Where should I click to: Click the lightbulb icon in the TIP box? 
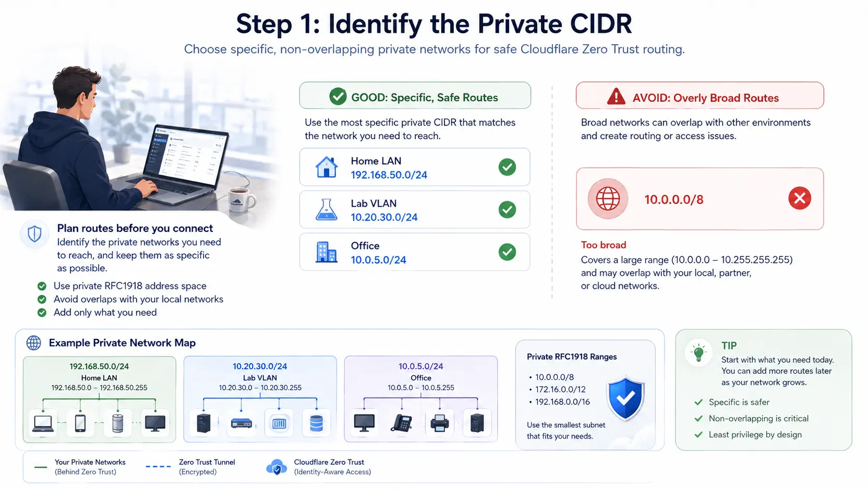pyautogui.click(x=699, y=353)
